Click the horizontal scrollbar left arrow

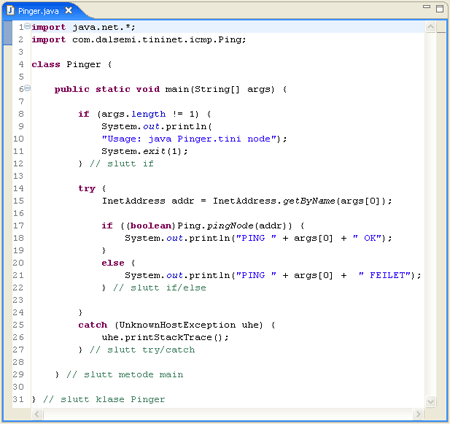click(37, 414)
